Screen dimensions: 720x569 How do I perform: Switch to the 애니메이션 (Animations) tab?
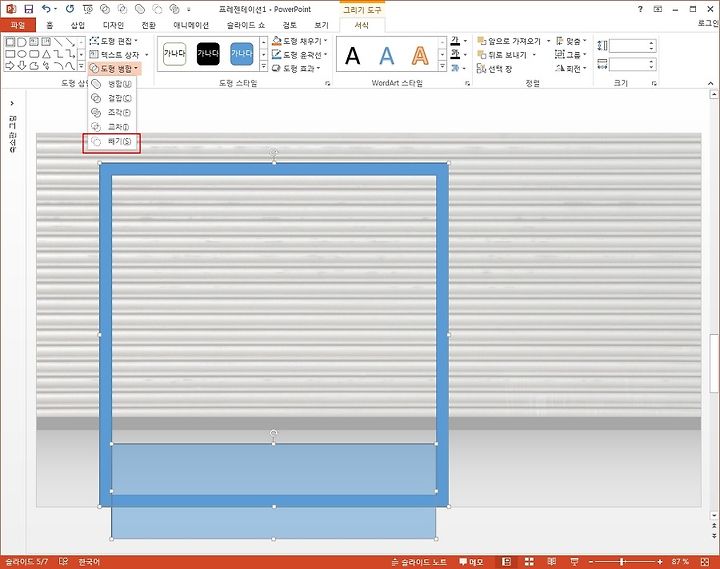(x=191, y=25)
